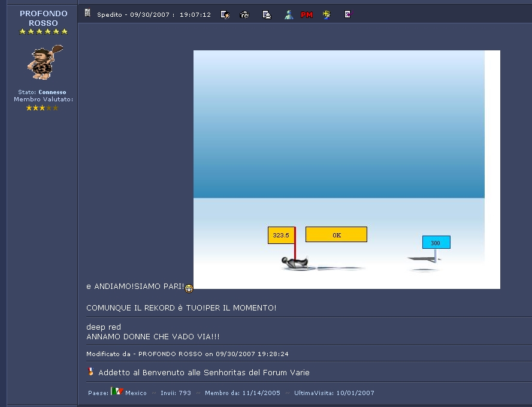Click the six yellow rank stars
Image resolution: width=532 pixels, height=407 pixels.
pos(43,32)
